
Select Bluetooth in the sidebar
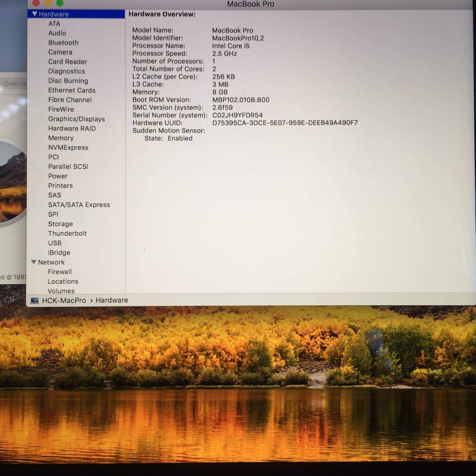click(x=63, y=43)
